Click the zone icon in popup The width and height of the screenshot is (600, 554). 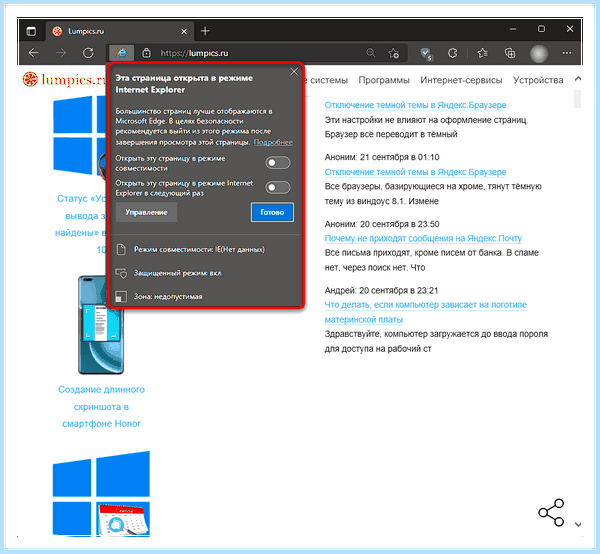coord(121,297)
